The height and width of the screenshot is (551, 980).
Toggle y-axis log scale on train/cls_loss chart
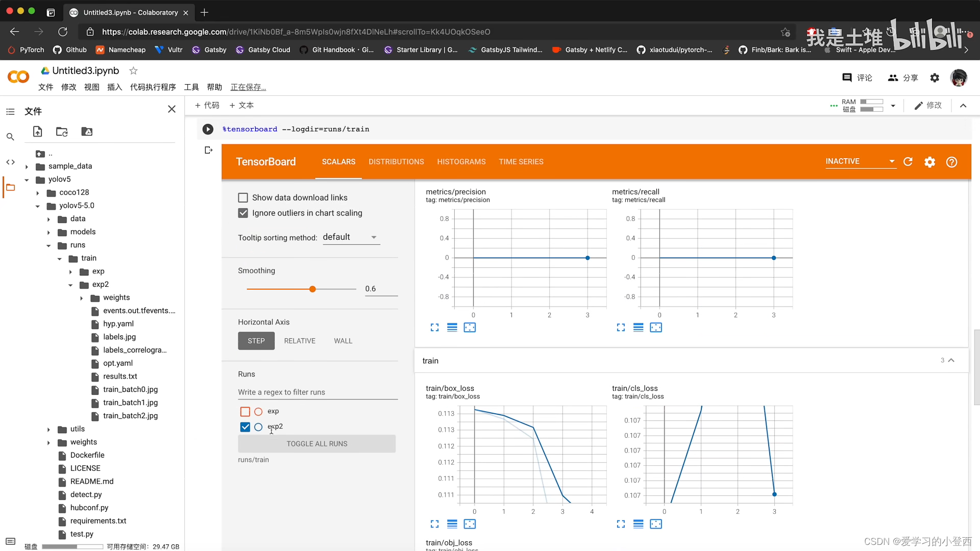pos(638,524)
